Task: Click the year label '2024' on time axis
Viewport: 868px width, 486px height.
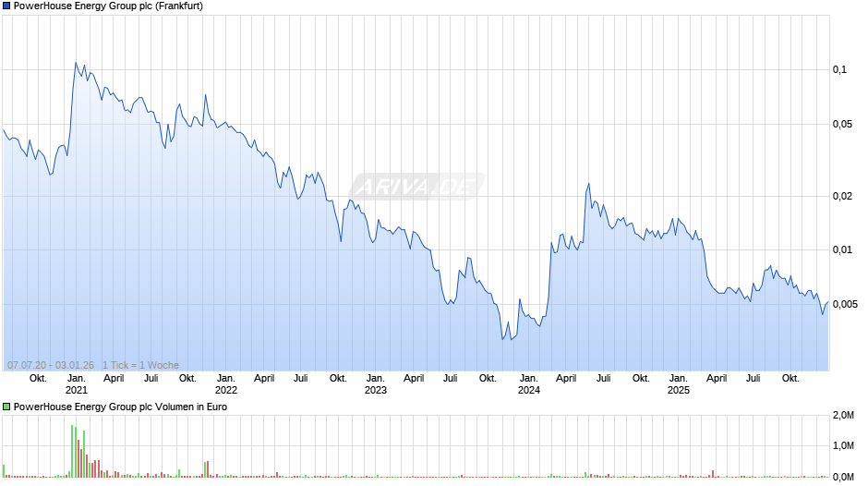Action: pyautogui.click(x=529, y=390)
